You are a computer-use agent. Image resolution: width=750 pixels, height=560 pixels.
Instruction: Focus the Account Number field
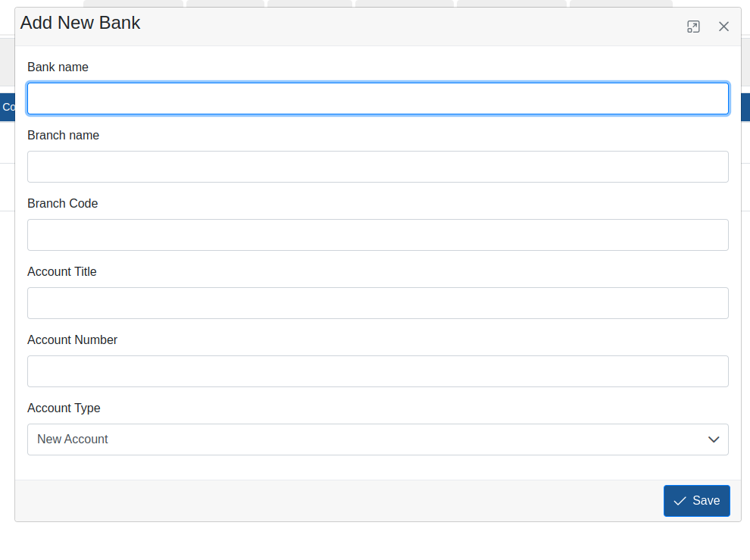pyautogui.click(x=378, y=371)
